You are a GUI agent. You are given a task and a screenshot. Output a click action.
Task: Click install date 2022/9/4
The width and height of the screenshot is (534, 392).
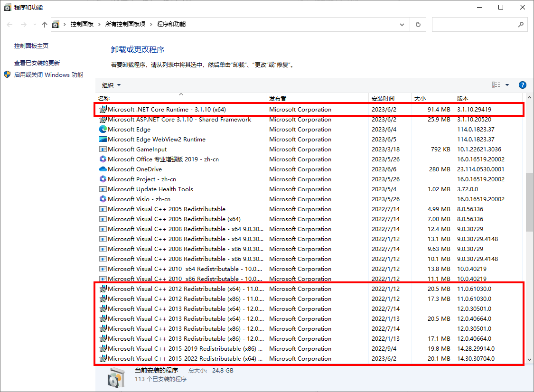click(384, 349)
